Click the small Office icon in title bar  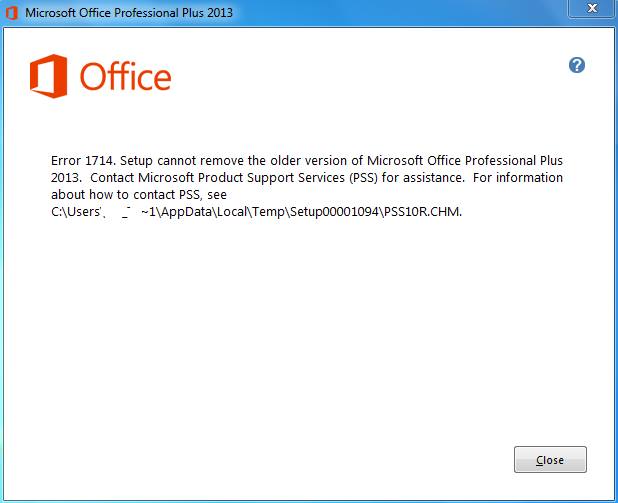click(12, 13)
